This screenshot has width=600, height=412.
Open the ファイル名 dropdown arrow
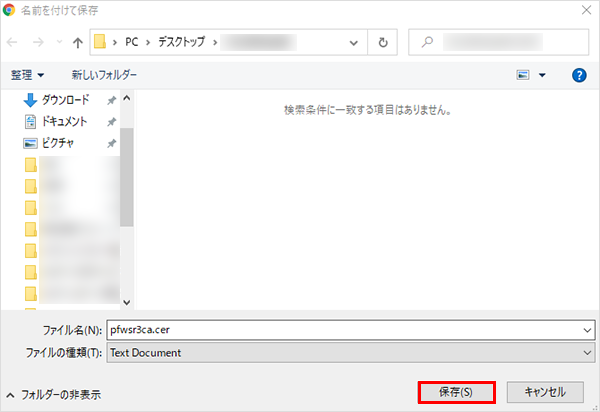click(x=587, y=330)
